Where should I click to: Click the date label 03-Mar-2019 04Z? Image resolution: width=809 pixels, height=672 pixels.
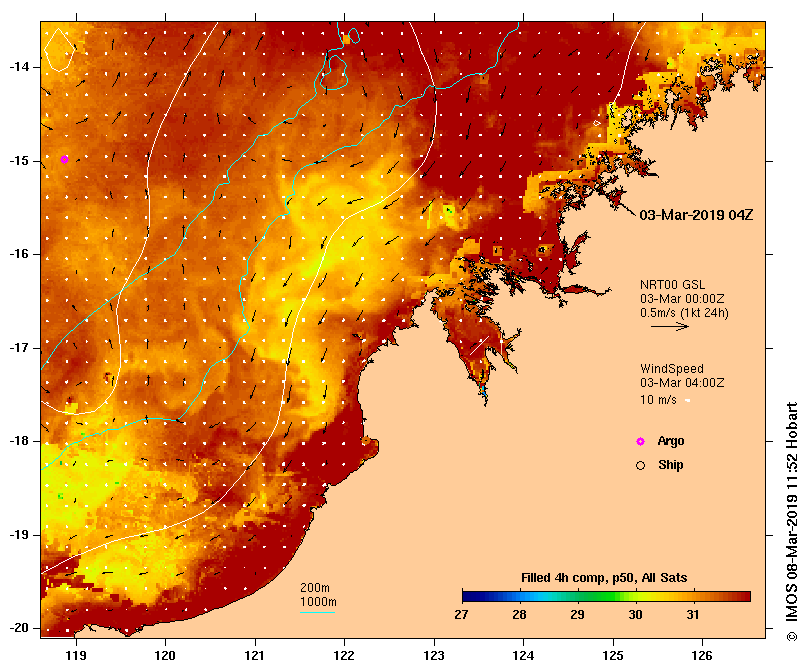click(696, 215)
